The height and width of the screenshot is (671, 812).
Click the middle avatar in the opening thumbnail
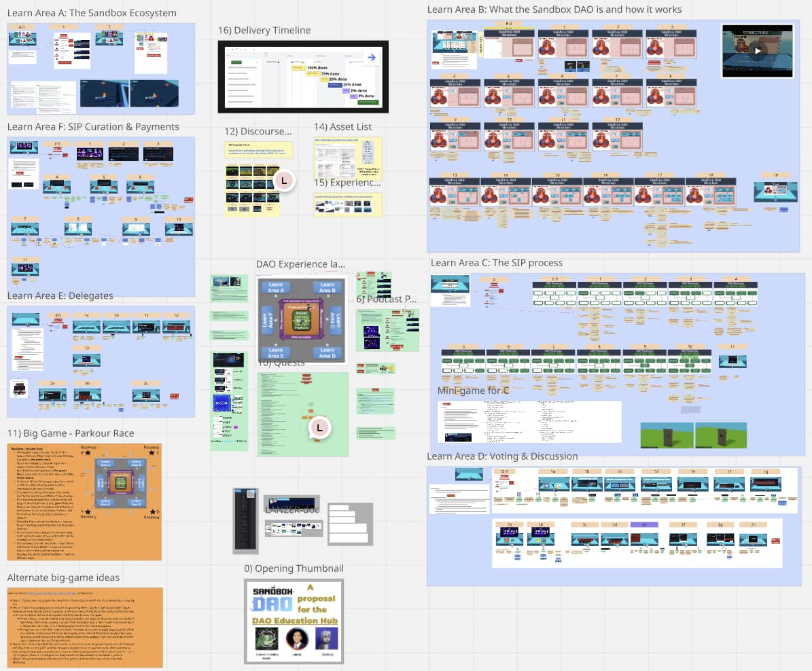[297, 639]
